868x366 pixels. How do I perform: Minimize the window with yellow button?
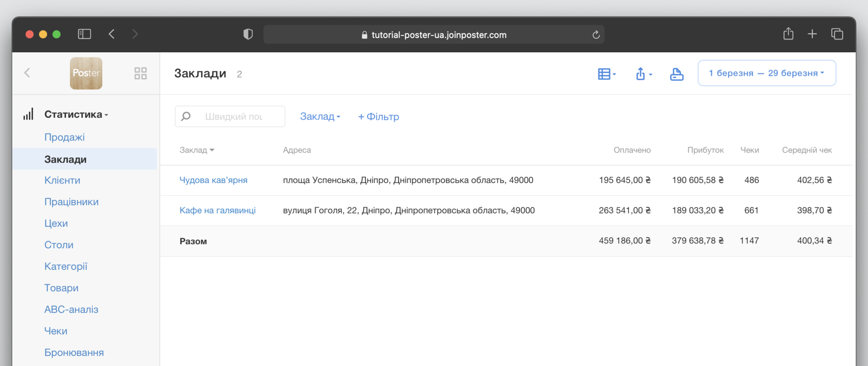pos(43,34)
